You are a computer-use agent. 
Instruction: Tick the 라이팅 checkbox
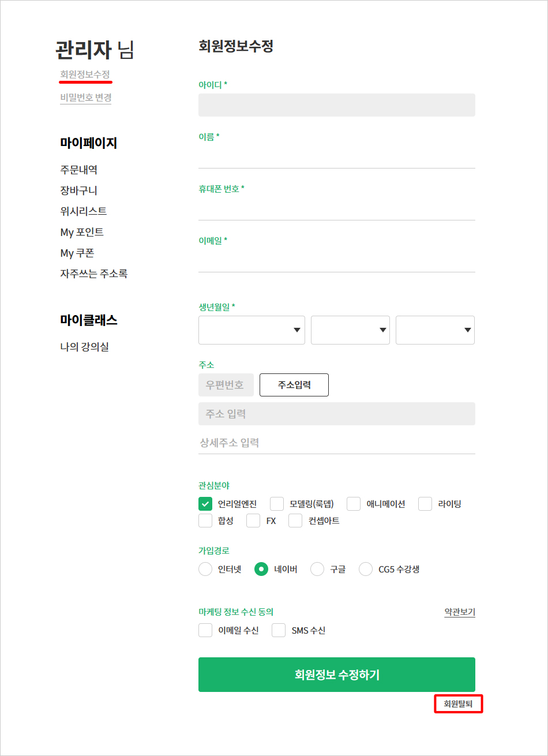425,504
